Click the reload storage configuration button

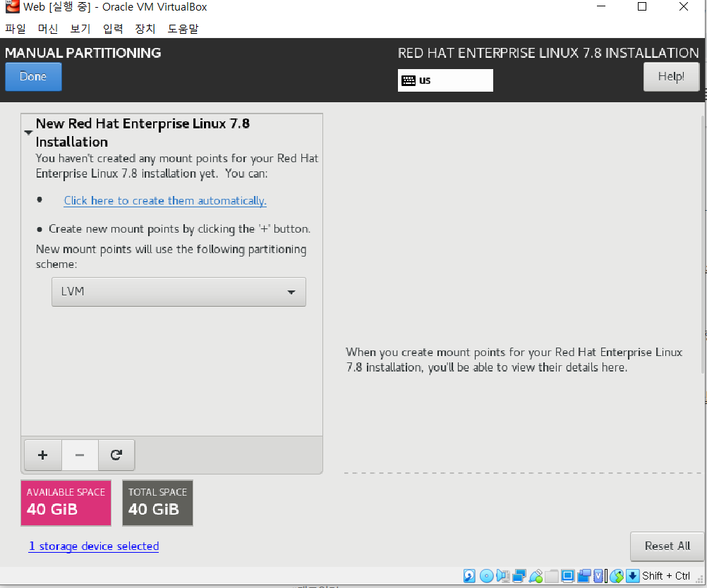tap(116, 455)
